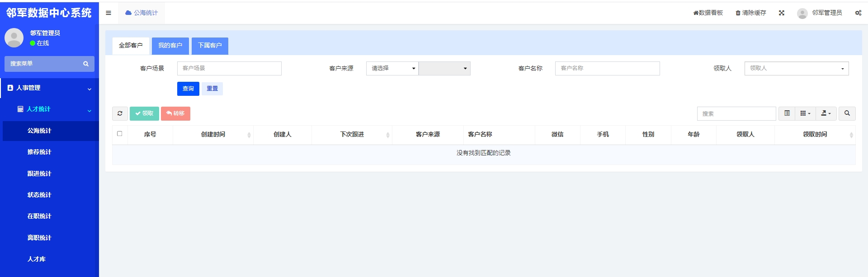Click the hamburger menu toggle icon
868x277 pixels.
(108, 13)
